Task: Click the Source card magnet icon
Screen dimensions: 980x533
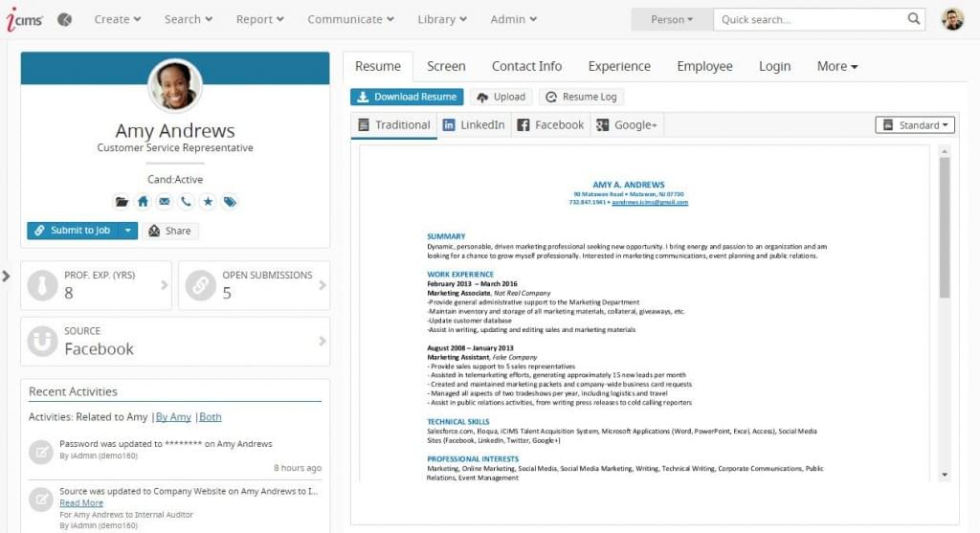Action: pyautogui.click(x=42, y=342)
